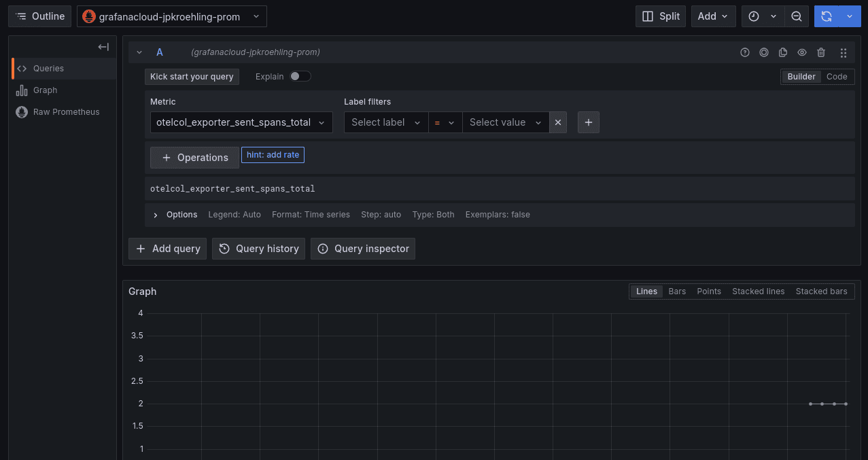Switch to the Graph sidebar section
This screenshot has height=460, width=868.
pyautogui.click(x=45, y=90)
